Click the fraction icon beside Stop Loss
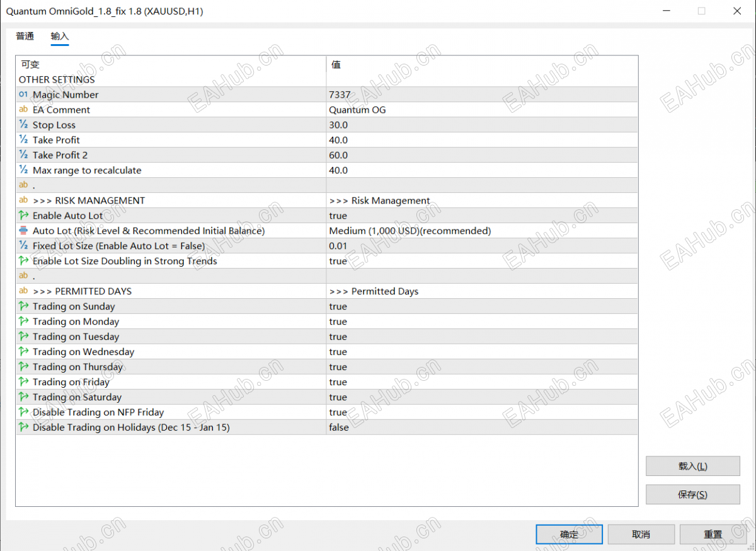The image size is (756, 551). 23,125
